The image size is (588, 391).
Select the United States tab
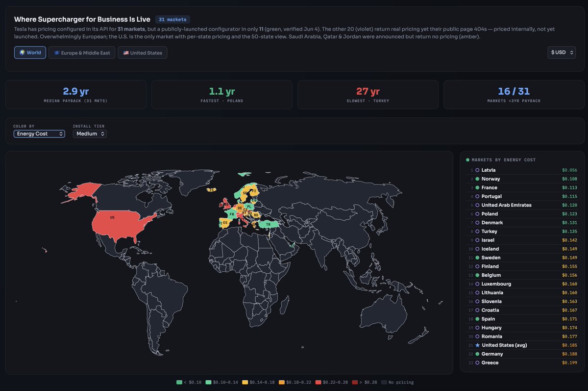[x=143, y=52]
